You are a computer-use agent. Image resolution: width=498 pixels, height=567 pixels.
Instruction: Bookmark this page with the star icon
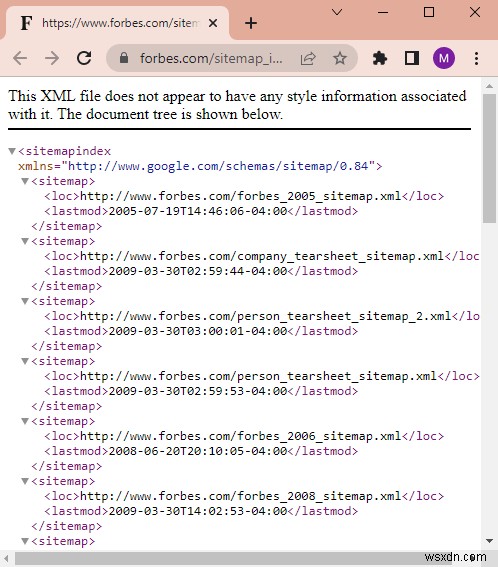click(340, 58)
